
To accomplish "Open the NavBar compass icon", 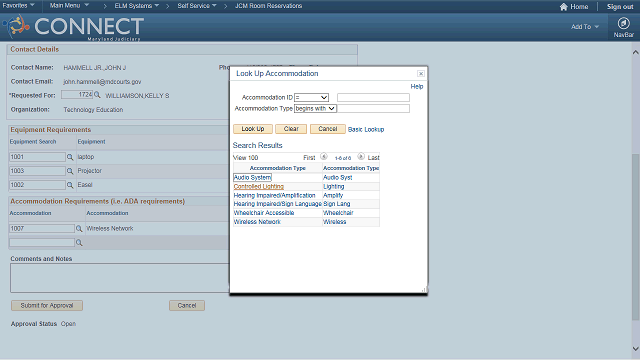I will pos(623,23).
